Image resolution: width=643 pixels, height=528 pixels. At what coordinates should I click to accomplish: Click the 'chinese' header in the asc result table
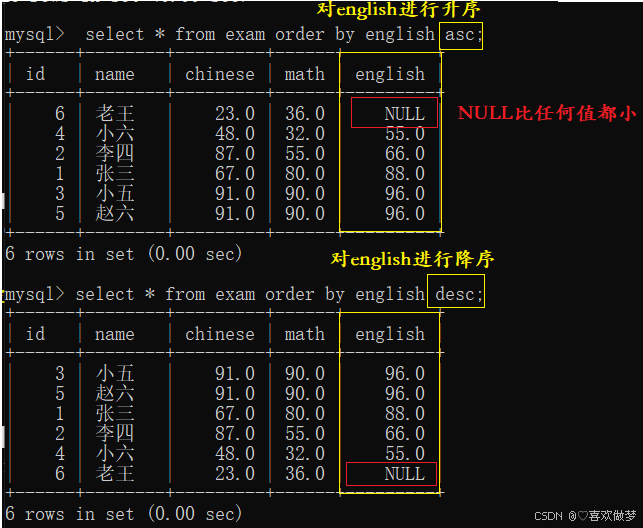tap(220, 74)
